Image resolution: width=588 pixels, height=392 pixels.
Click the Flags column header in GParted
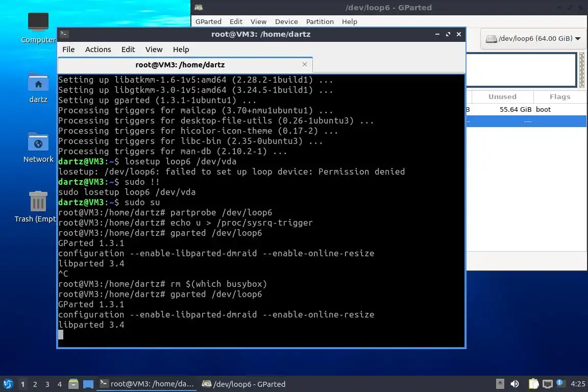pyautogui.click(x=560, y=97)
